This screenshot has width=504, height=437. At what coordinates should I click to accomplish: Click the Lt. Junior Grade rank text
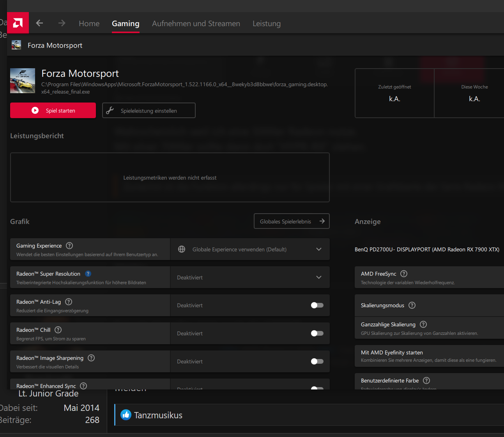48,394
